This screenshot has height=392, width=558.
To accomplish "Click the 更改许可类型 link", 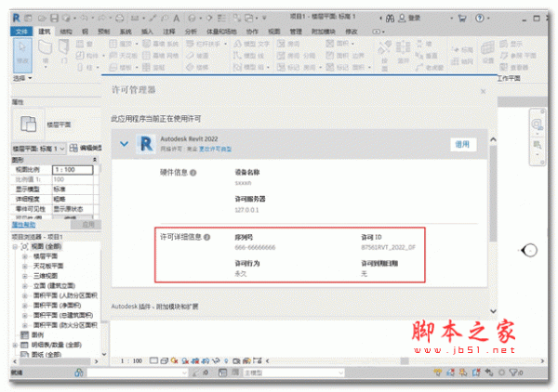I will pyautogui.click(x=215, y=150).
